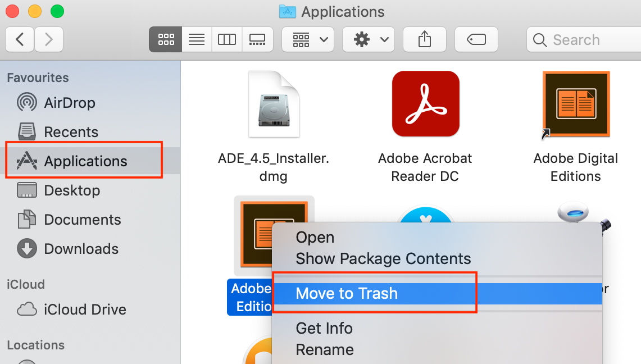Open Recents in the sidebar
Viewport: 641px width, 364px height.
90,132
